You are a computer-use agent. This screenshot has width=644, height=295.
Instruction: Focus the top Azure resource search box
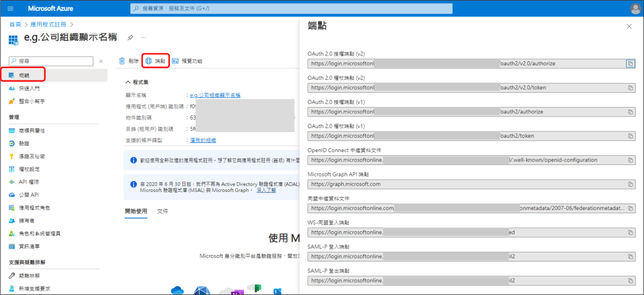click(x=291, y=8)
